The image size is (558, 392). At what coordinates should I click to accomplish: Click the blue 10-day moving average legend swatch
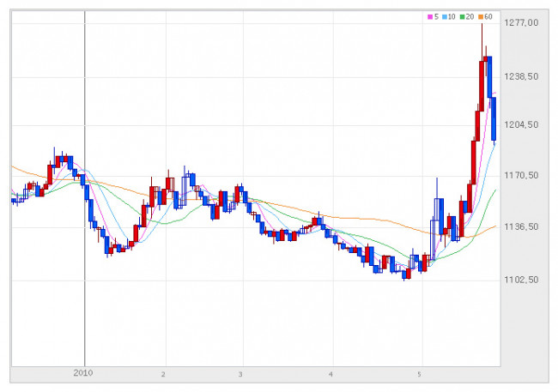click(x=445, y=16)
